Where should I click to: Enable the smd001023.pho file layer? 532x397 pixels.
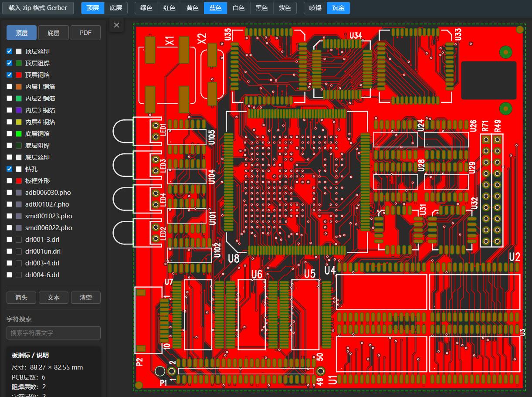[x=10, y=216]
